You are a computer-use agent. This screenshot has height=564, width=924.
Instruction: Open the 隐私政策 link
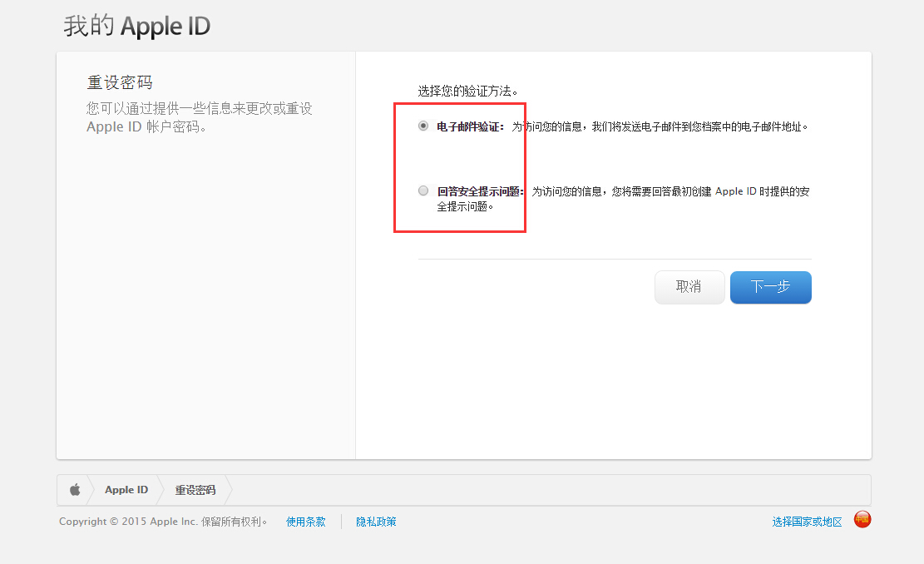(x=376, y=522)
